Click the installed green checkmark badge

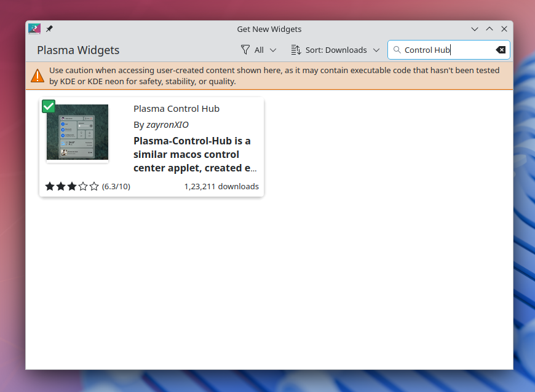pos(49,106)
